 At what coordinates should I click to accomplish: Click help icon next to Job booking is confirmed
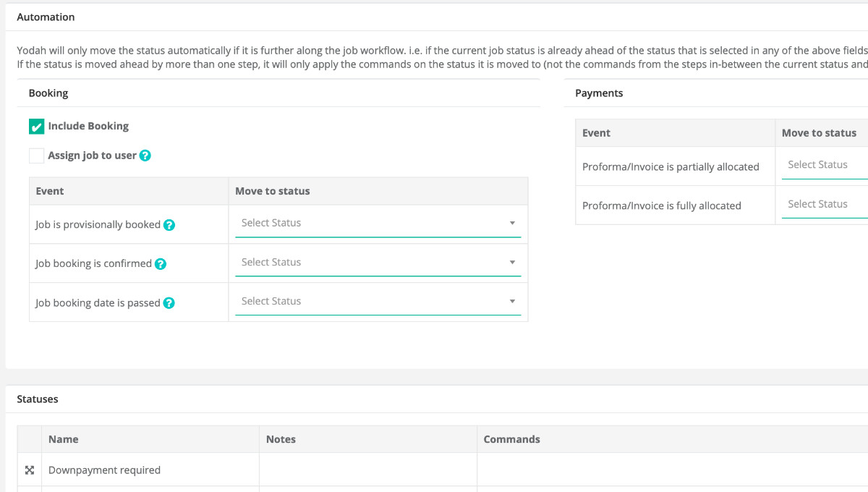tap(161, 264)
